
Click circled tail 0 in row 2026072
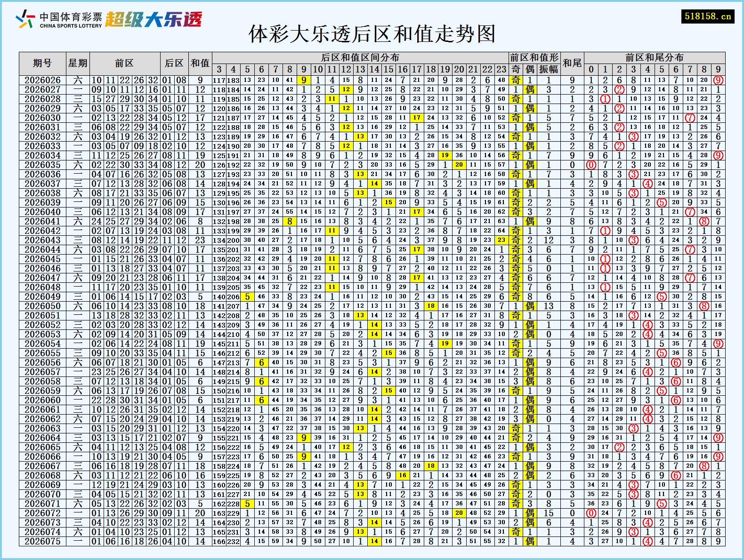(591, 513)
